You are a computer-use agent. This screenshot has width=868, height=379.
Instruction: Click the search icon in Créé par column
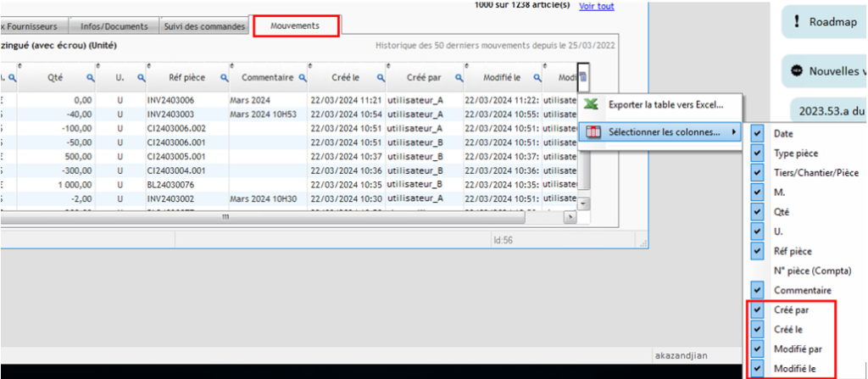click(455, 78)
